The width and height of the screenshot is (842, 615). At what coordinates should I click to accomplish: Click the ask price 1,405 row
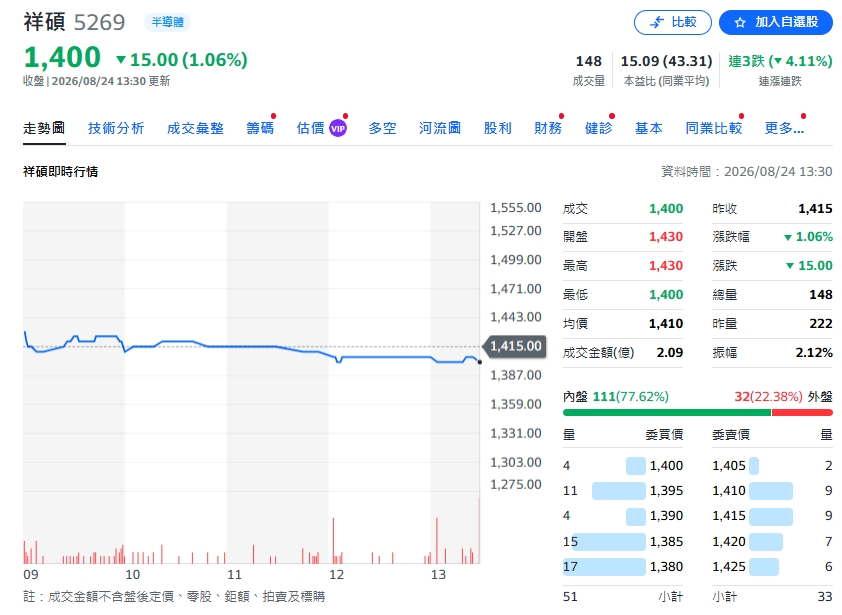click(x=772, y=465)
